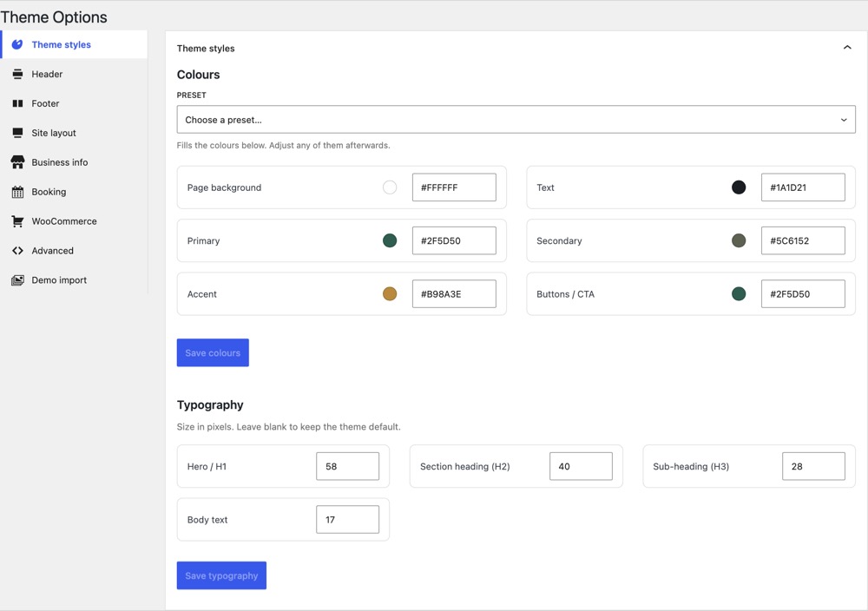Click the Sub-heading (H3) size field
The image size is (868, 611).
pos(813,467)
